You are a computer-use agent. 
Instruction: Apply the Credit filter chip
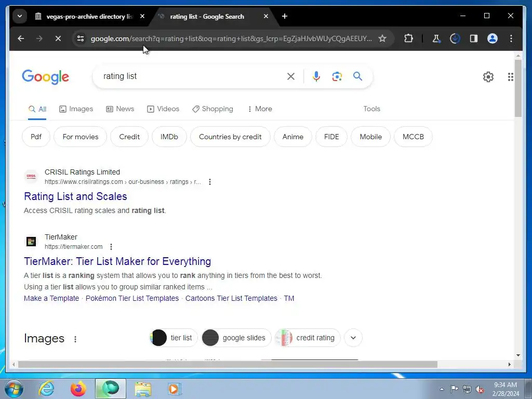point(129,137)
